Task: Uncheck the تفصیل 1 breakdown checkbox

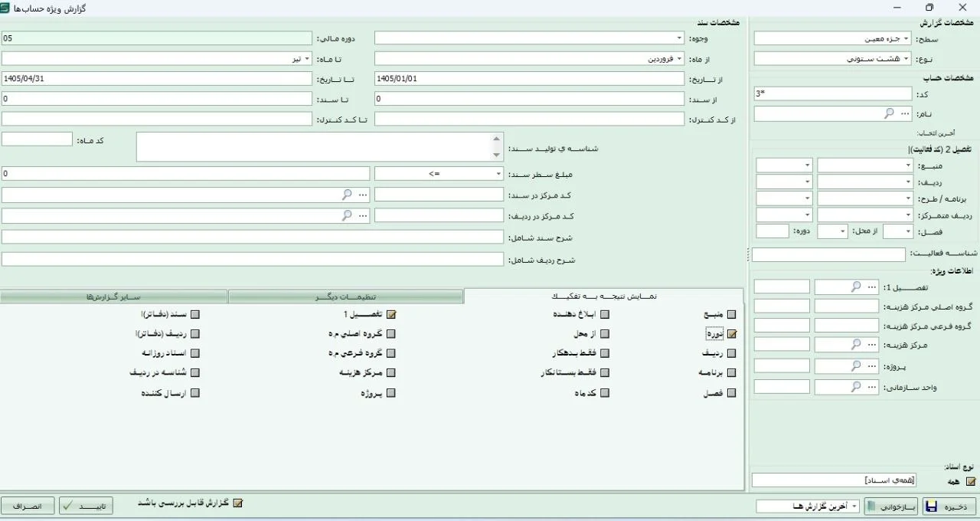Action: (x=391, y=314)
